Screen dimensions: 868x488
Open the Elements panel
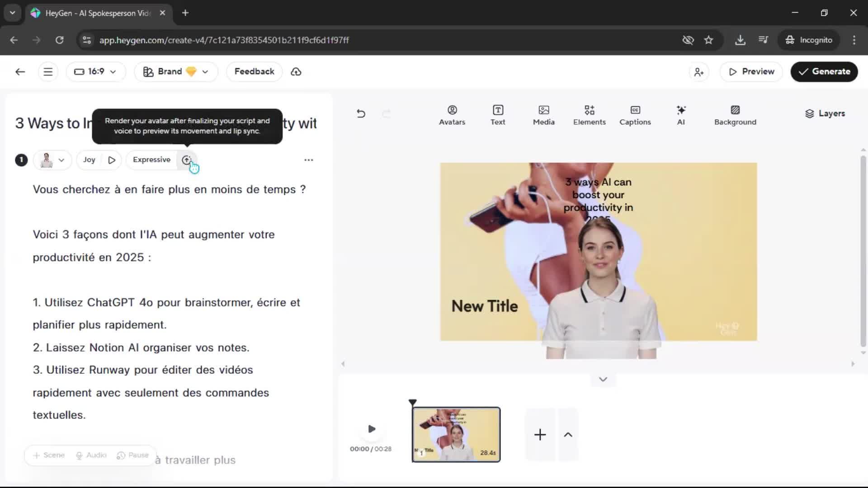click(589, 115)
